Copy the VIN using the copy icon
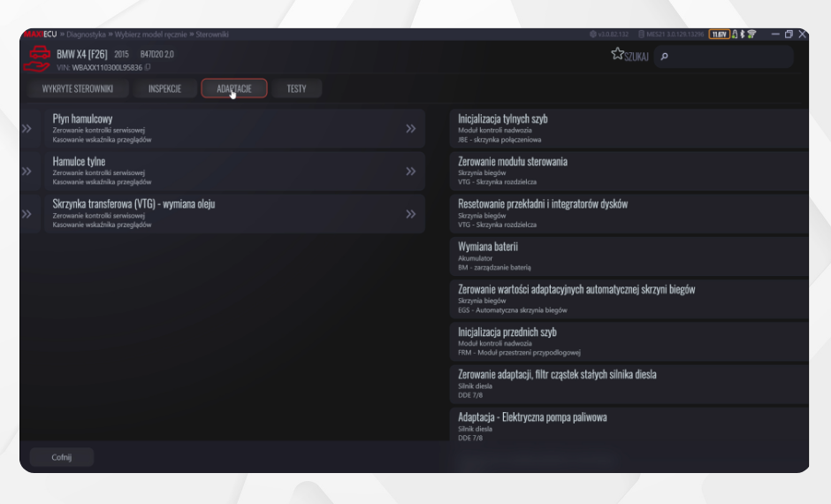 pos(148,67)
